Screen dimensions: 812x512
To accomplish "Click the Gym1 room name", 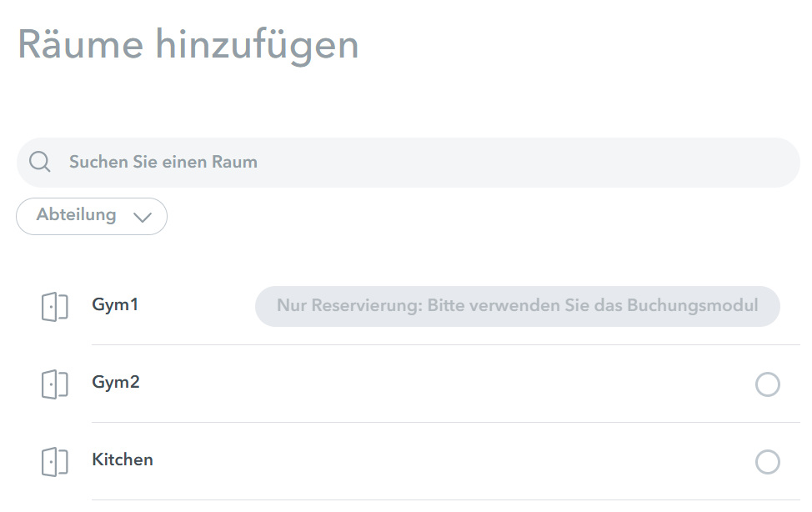I will click(115, 304).
